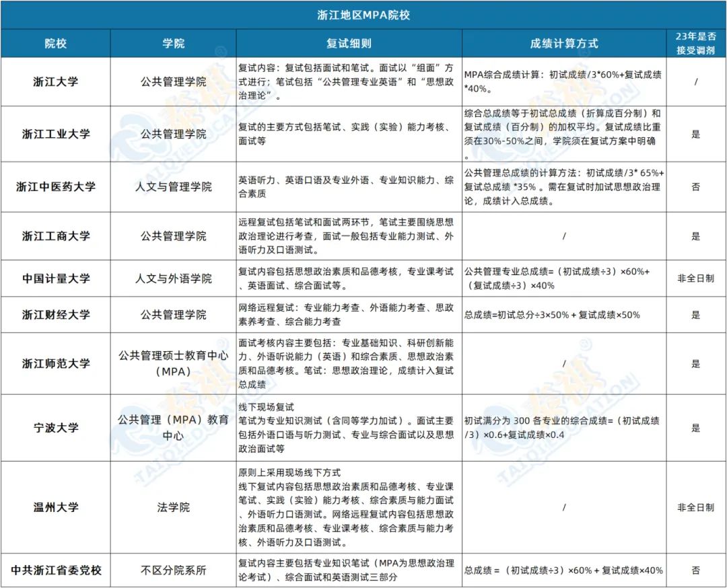Select 公共管理学院 in the 浙江财经大学 row
The width and height of the screenshot is (727, 588).
coord(174,315)
